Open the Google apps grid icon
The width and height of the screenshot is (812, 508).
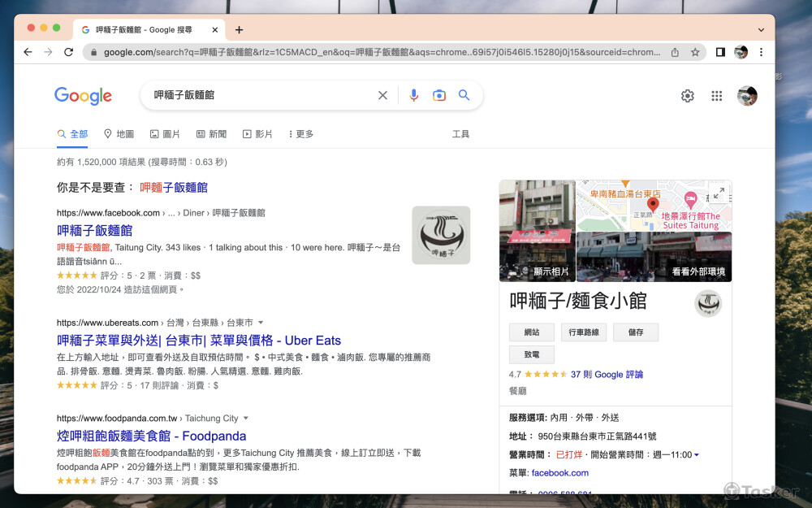pyautogui.click(x=716, y=95)
